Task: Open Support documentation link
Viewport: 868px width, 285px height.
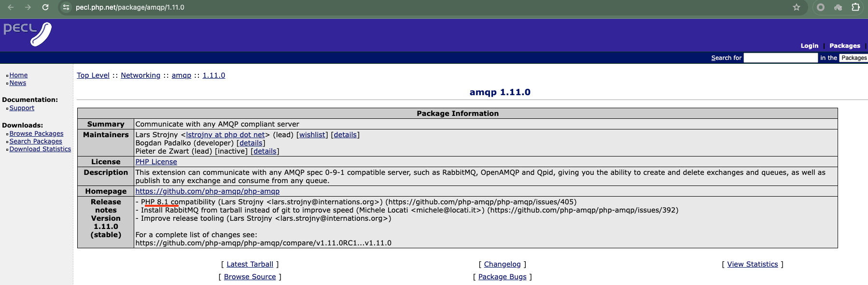Action: 22,108
